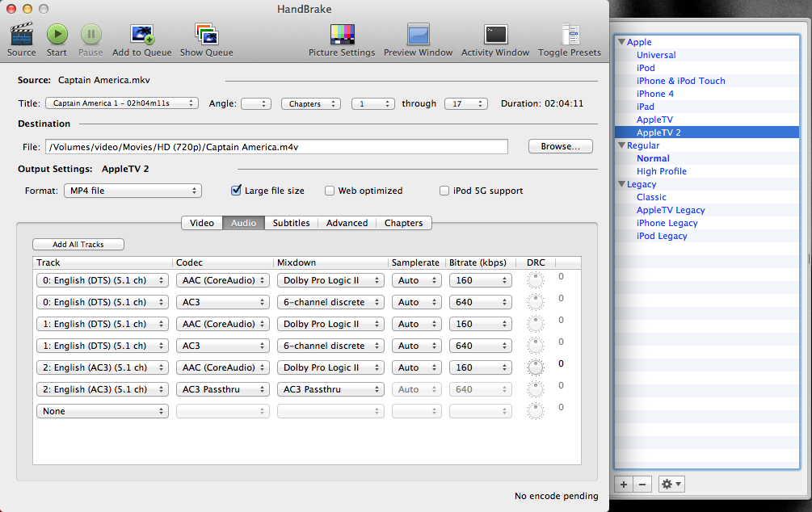Open the Chapters range type dropdown
Image resolution: width=812 pixels, height=512 pixels.
click(x=311, y=103)
